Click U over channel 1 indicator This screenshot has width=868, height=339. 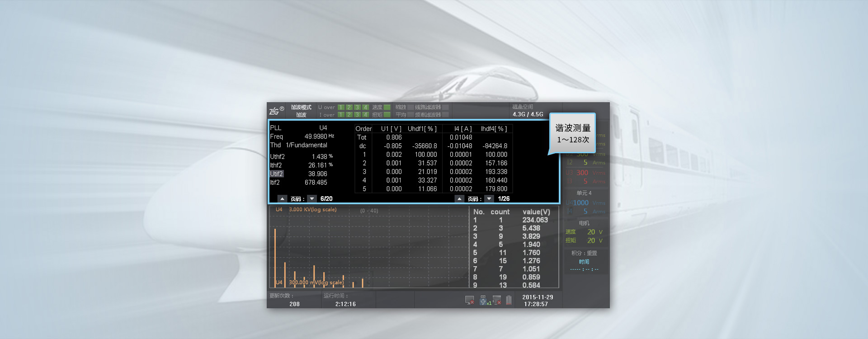tap(341, 108)
